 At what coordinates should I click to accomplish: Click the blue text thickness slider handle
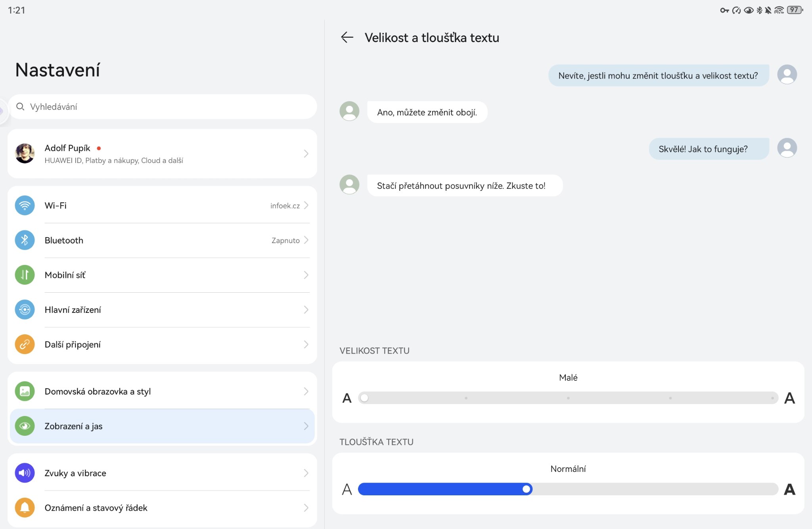(527, 489)
